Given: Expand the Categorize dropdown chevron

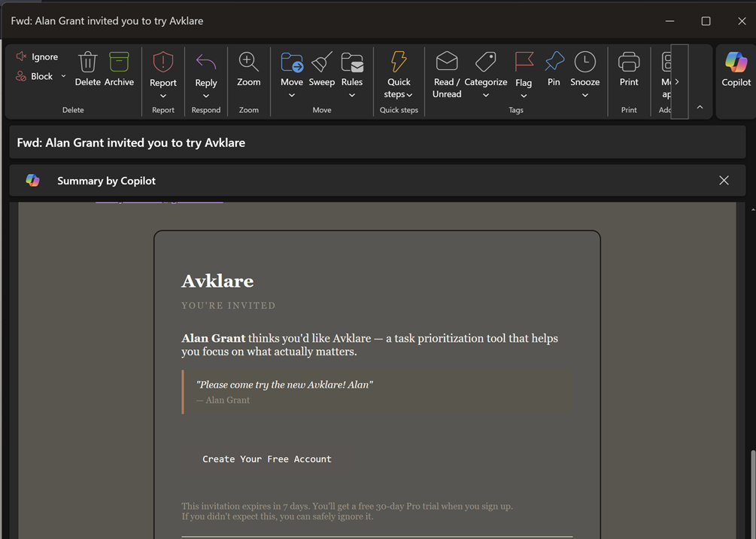Looking at the screenshot, I should pos(486,96).
